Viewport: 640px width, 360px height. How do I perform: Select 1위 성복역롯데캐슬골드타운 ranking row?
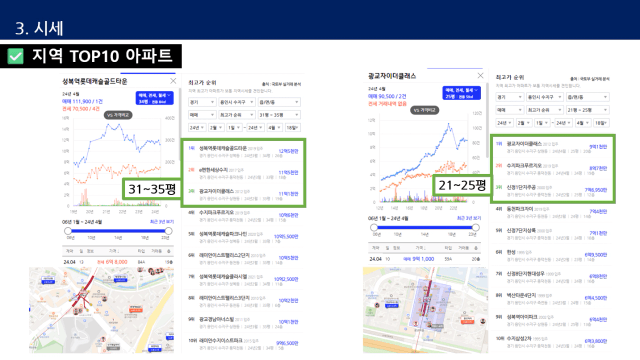pyautogui.click(x=243, y=151)
